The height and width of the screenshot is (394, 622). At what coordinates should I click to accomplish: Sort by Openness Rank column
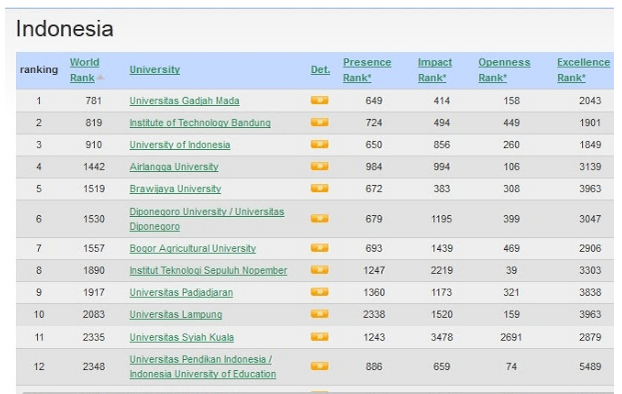(x=504, y=70)
